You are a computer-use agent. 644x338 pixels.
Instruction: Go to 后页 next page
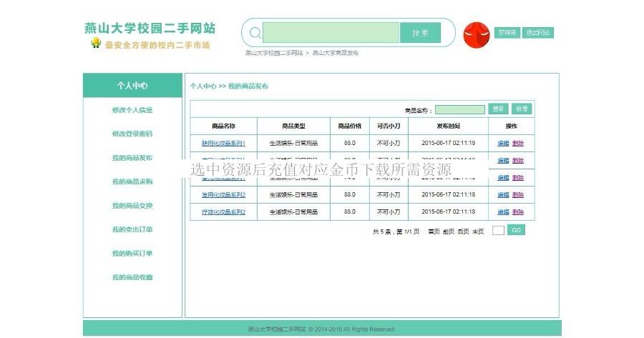pos(463,232)
